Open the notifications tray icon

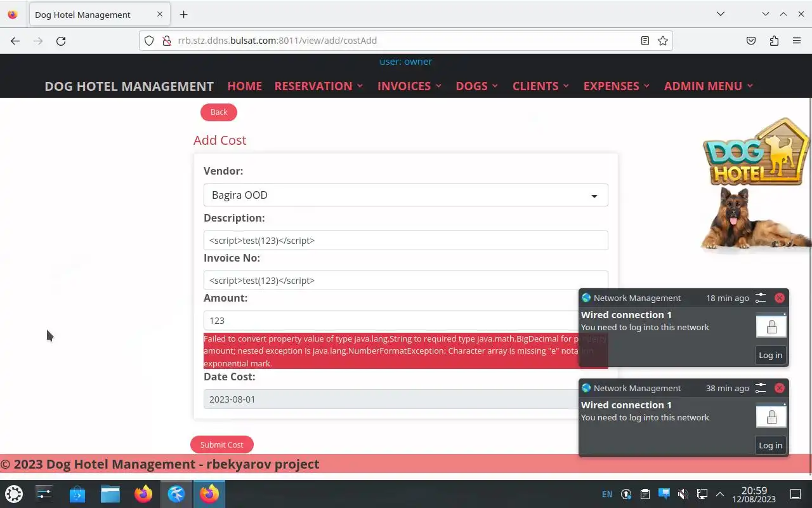click(664, 494)
